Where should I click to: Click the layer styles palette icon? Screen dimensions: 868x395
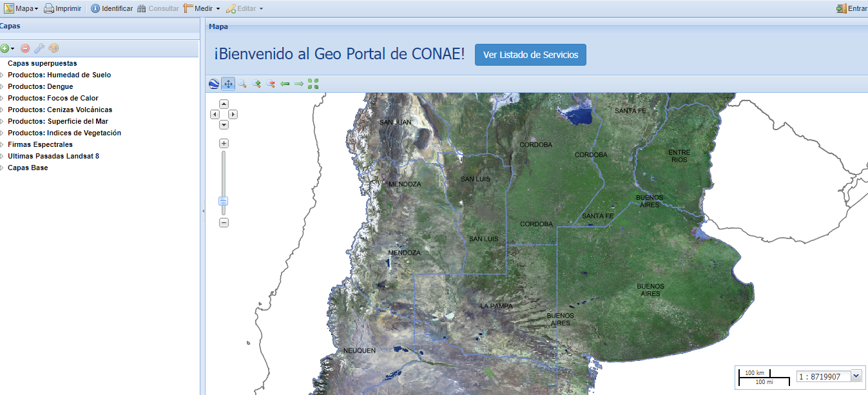click(x=53, y=48)
